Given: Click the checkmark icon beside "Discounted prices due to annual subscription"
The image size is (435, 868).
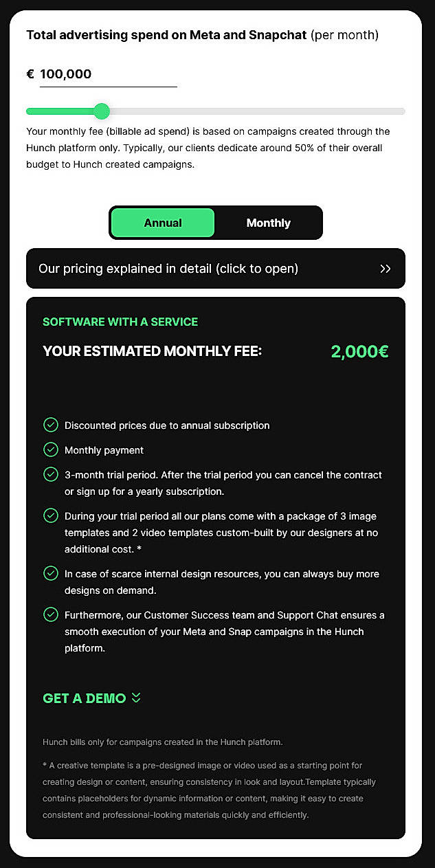Looking at the screenshot, I should coord(51,425).
